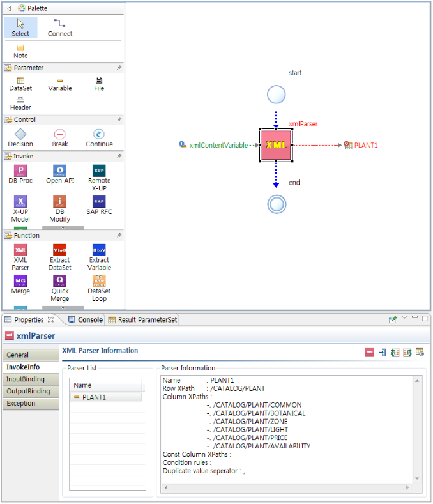
Task: Choose the DataSet parameter tool
Action: [x=20, y=80]
